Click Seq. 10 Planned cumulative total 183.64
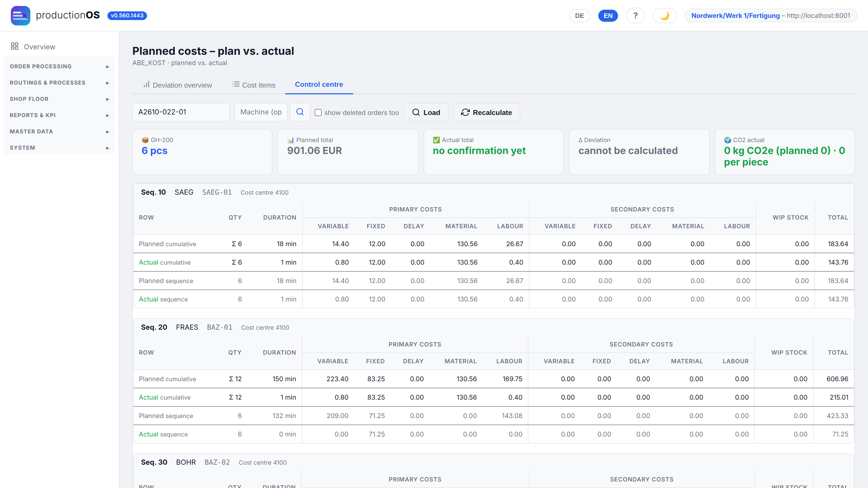The image size is (868, 488). [838, 244]
